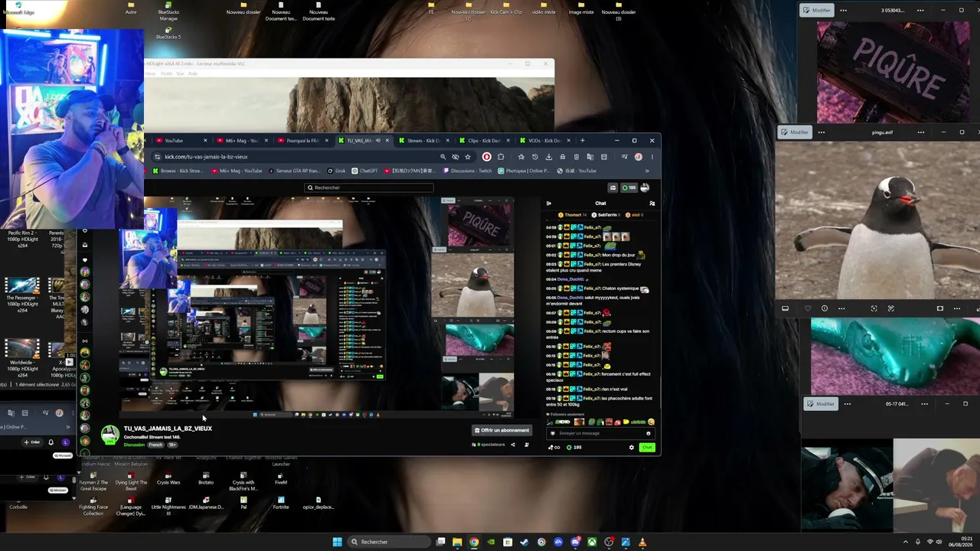The height and width of the screenshot is (551, 980).
Task: Bookmark this page with the star icon
Action: pyautogui.click(x=468, y=157)
